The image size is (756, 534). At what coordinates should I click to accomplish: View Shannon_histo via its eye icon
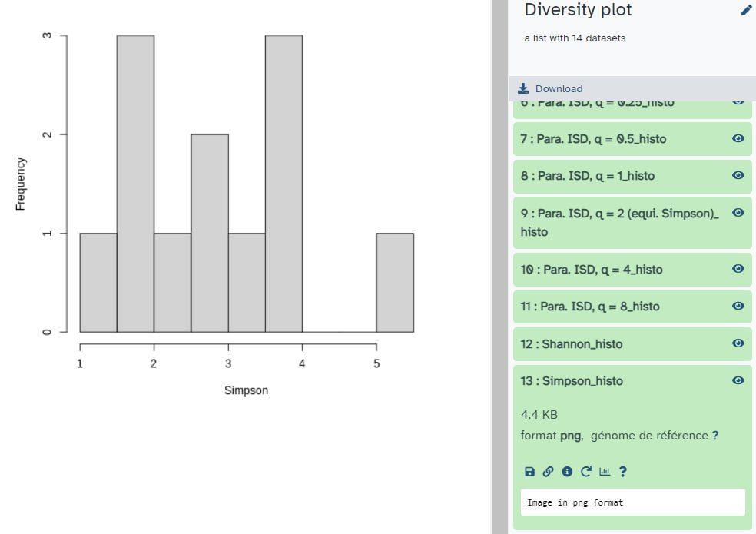tap(738, 343)
